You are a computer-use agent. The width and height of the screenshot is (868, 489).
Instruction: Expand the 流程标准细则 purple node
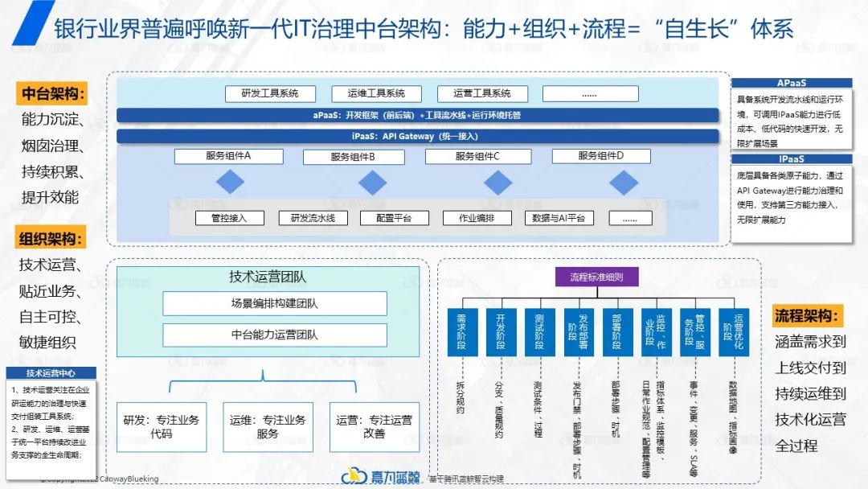click(x=598, y=277)
